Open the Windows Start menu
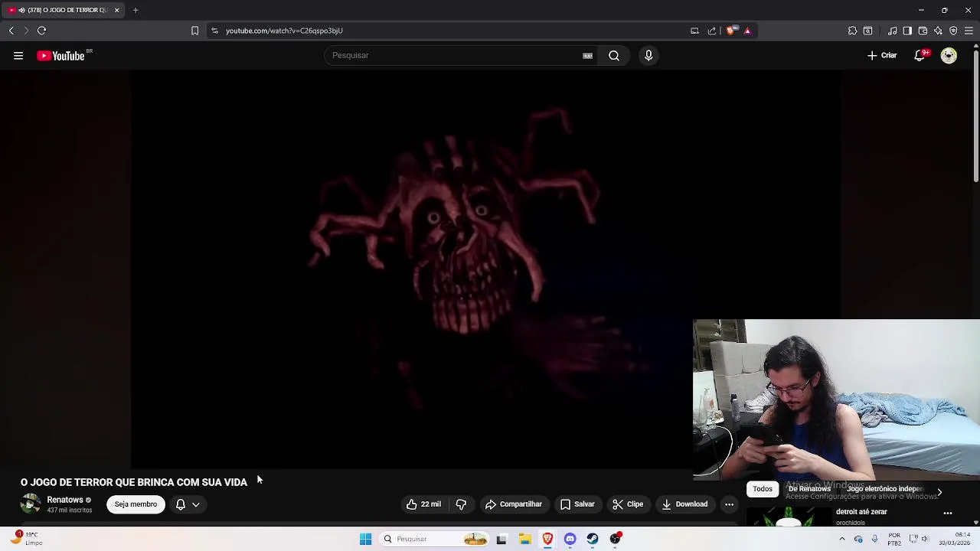Screen dimensions: 980x551 (365, 539)
